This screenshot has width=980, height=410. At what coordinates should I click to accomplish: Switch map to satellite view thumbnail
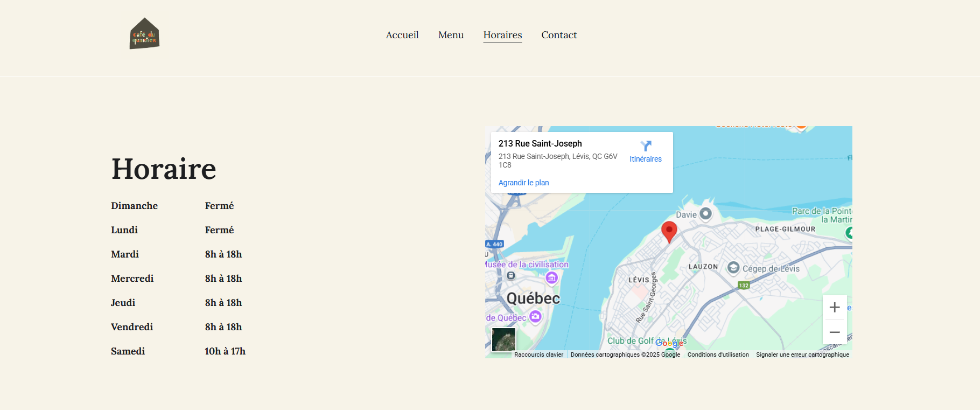coord(503,339)
